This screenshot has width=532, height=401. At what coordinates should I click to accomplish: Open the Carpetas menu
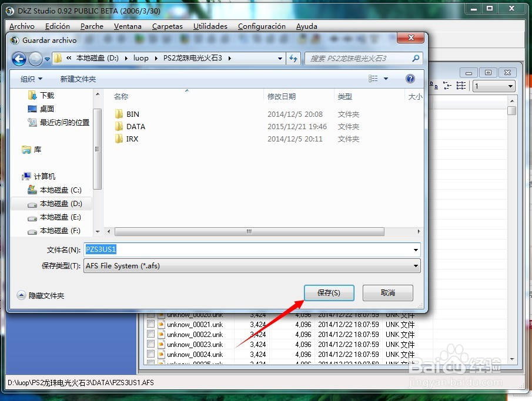tap(168, 26)
